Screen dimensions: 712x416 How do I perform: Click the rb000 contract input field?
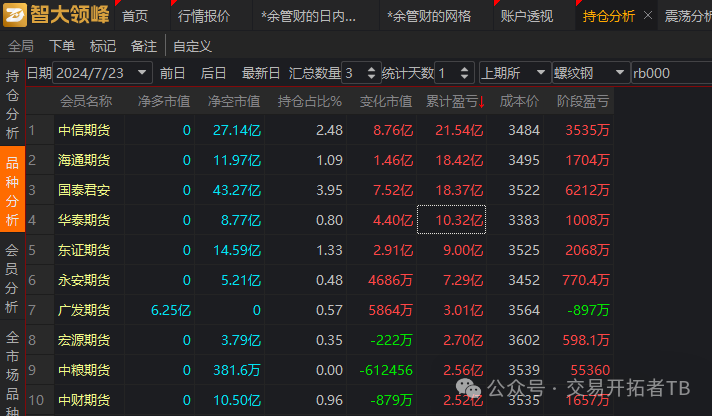click(672, 73)
